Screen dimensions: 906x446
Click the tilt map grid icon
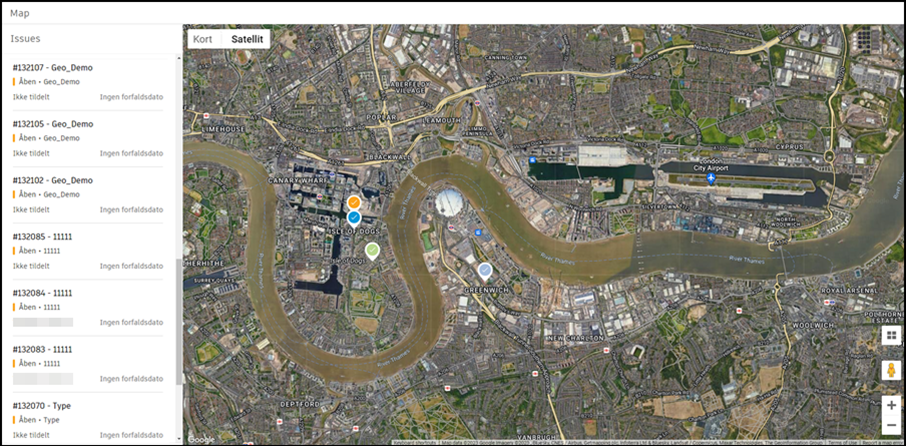[891, 335]
